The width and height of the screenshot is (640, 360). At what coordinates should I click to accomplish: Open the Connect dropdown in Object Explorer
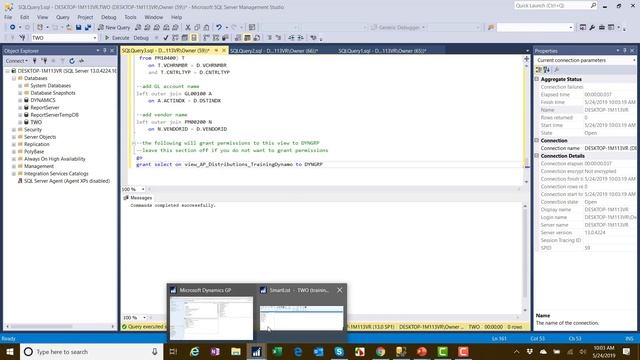pyautogui.click(x=16, y=61)
